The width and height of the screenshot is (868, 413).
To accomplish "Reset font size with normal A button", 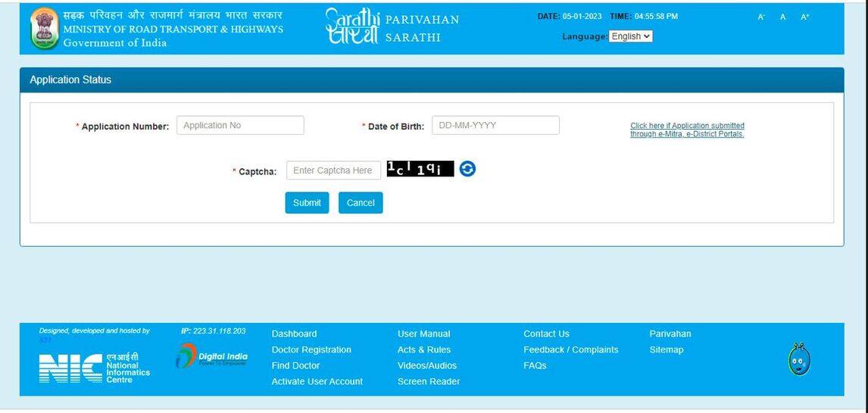I will pyautogui.click(x=782, y=17).
